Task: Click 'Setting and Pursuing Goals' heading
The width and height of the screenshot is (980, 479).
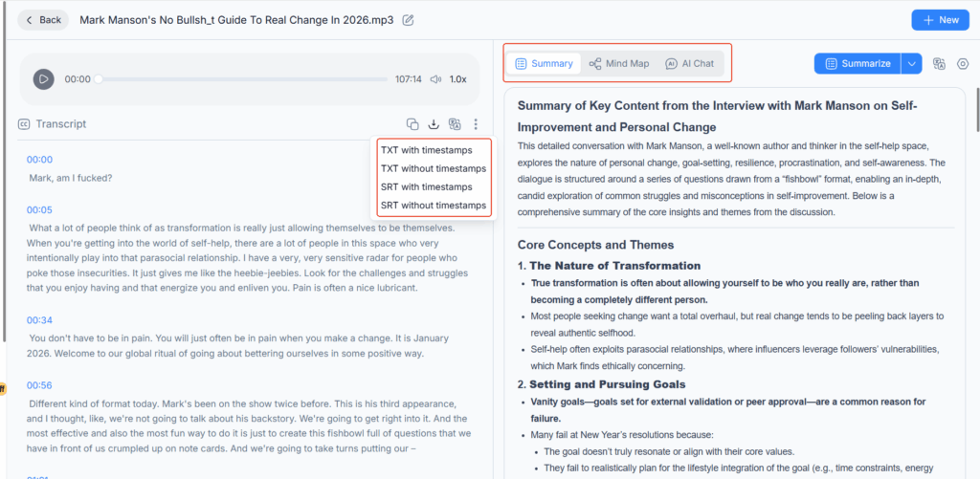Action: coord(608,384)
